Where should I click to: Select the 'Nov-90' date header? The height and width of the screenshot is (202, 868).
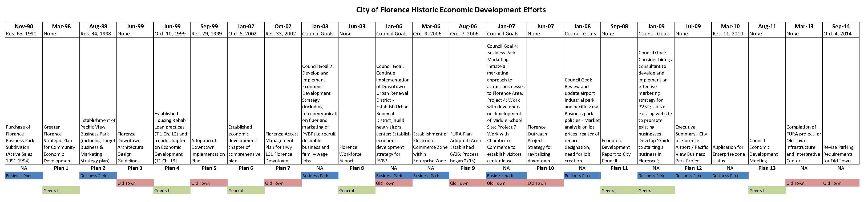pyautogui.click(x=24, y=26)
